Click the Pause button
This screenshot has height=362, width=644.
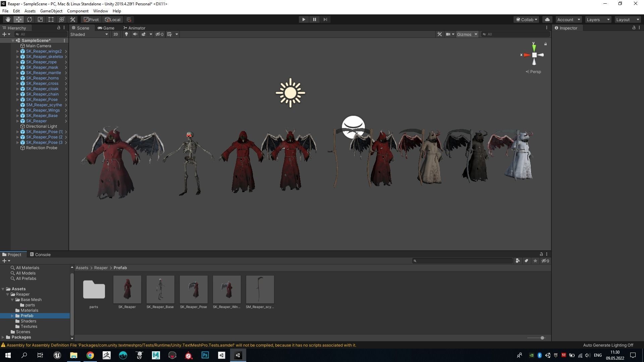tap(314, 19)
